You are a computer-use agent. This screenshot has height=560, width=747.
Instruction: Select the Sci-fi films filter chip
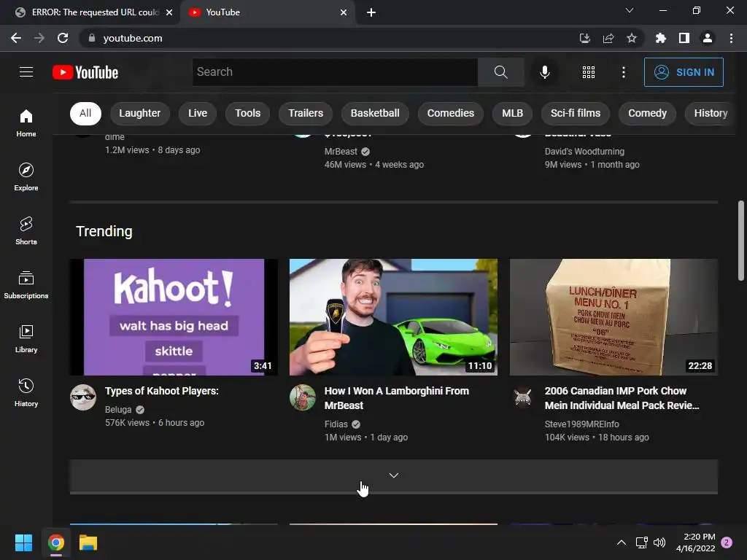pyautogui.click(x=576, y=113)
